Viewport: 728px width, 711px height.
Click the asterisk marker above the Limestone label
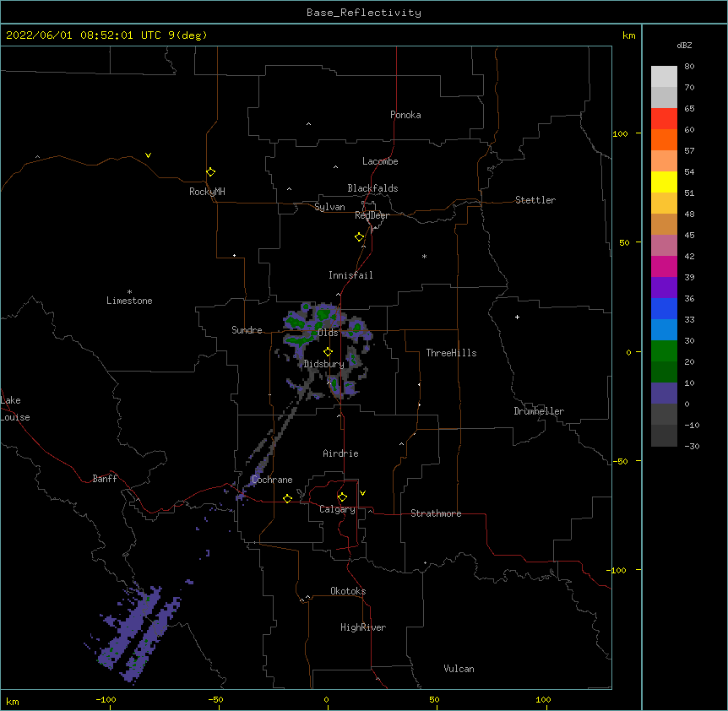click(x=129, y=292)
